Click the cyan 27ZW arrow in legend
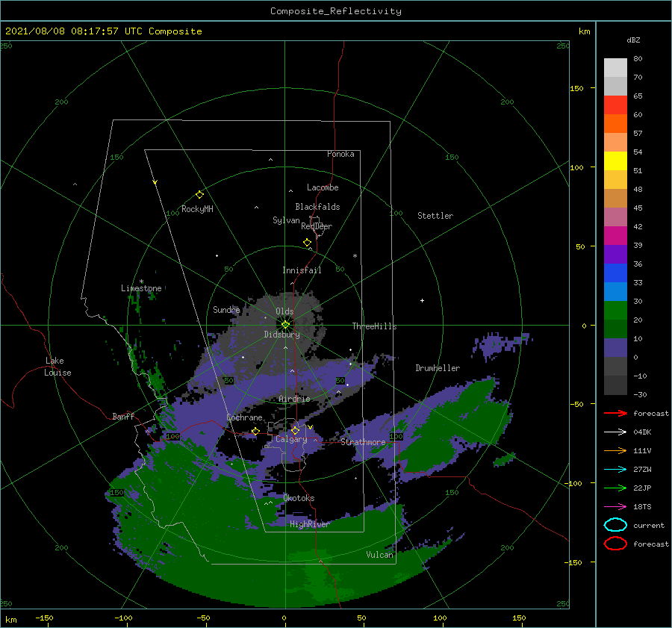Image resolution: width=672 pixels, height=628 pixels. click(615, 469)
